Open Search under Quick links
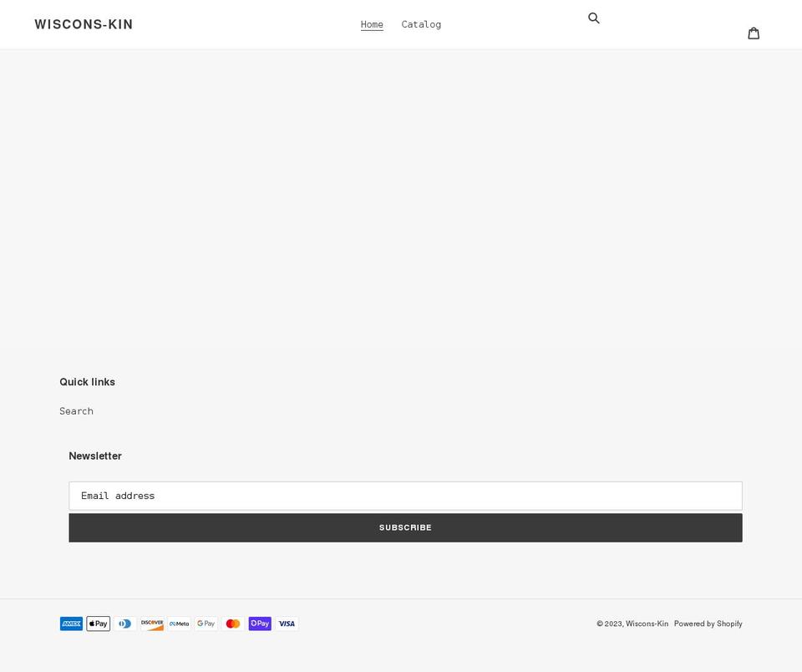The height and width of the screenshot is (672, 802). pyautogui.click(x=76, y=410)
